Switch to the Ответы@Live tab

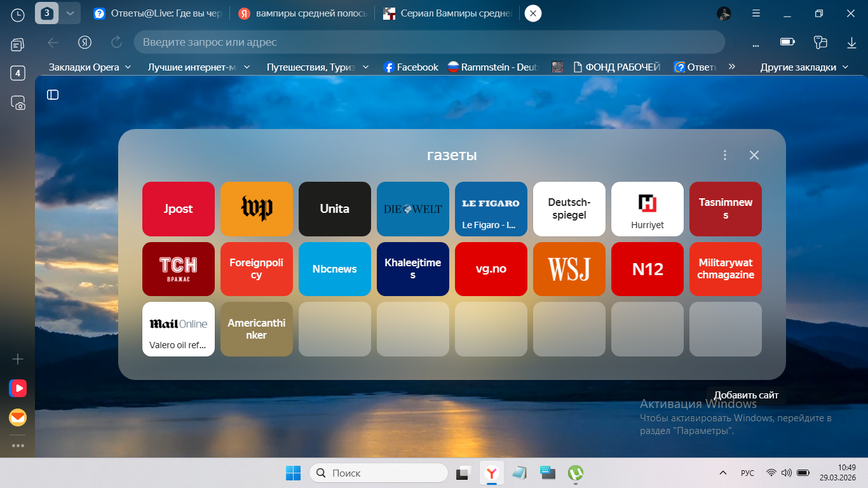pos(158,13)
